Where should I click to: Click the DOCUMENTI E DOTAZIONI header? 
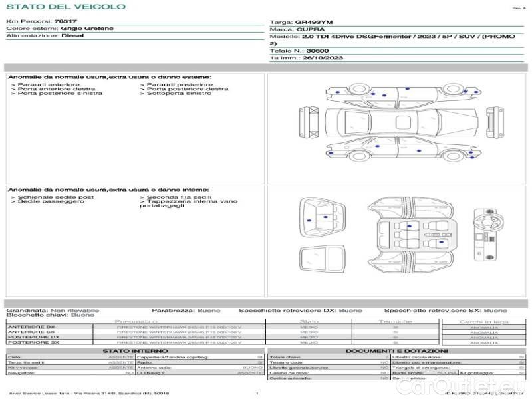tap(396, 350)
